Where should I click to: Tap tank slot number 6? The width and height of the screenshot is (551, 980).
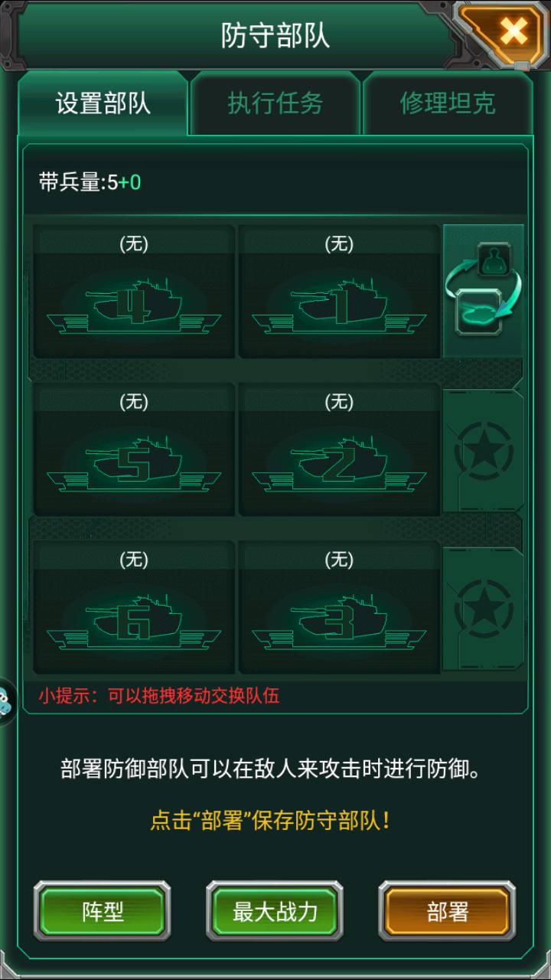click(x=134, y=607)
